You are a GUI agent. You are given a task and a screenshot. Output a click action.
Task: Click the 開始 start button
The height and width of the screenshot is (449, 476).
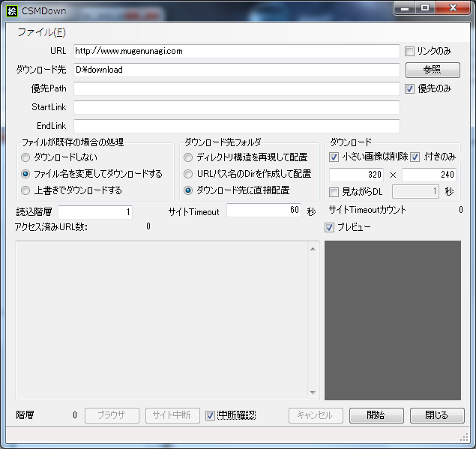click(x=376, y=415)
